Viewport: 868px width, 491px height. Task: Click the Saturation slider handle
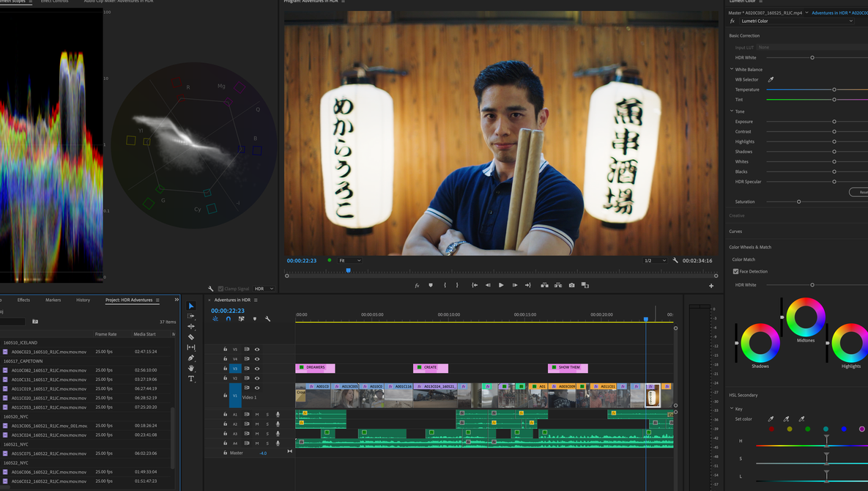tap(799, 202)
